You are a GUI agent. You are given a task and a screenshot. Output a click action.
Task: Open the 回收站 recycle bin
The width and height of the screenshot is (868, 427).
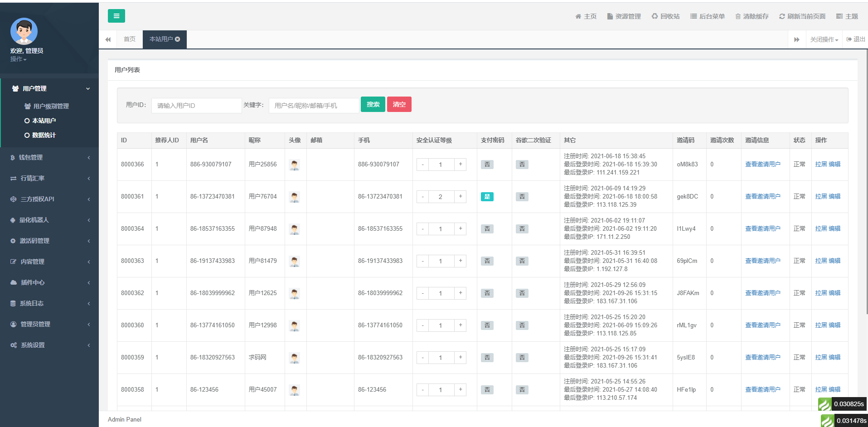pos(666,16)
